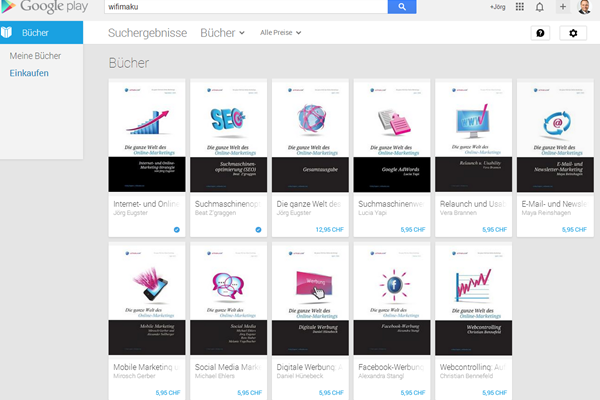Click the blue search magnifier button

401,6
